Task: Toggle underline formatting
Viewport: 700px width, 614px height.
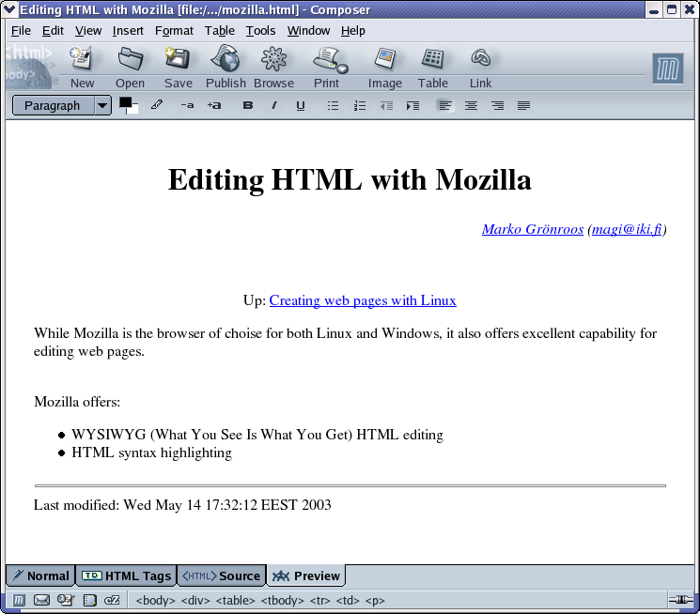Action: pyautogui.click(x=301, y=106)
